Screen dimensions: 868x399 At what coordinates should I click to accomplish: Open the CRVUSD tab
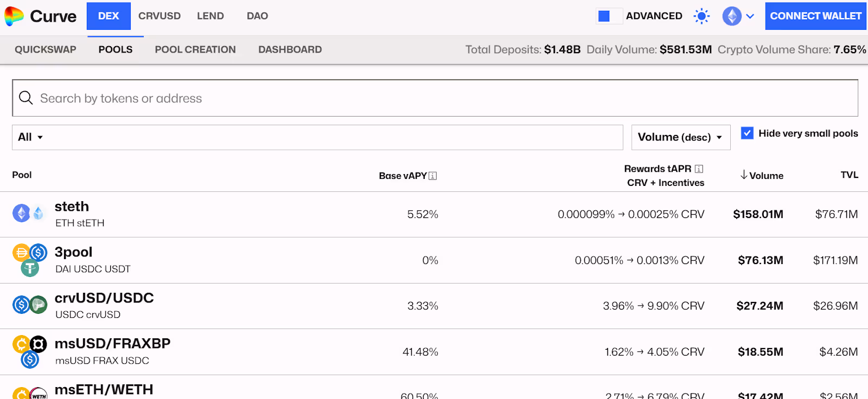click(159, 16)
